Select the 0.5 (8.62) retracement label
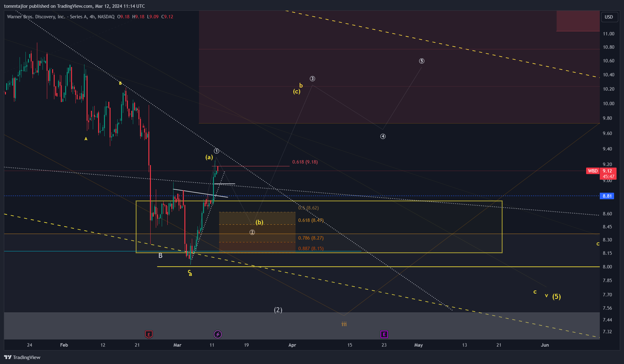This screenshot has height=364, width=624. pos(308,208)
